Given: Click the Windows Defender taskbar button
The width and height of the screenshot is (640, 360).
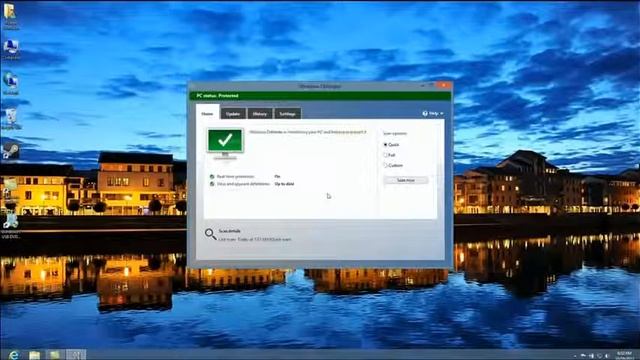Looking at the screenshot, I should pos(76,355).
